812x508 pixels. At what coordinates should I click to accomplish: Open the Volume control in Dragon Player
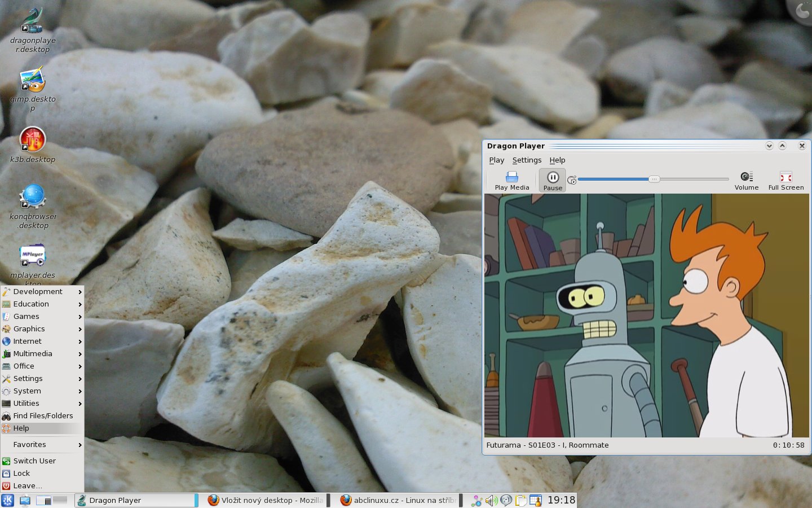coord(746,181)
